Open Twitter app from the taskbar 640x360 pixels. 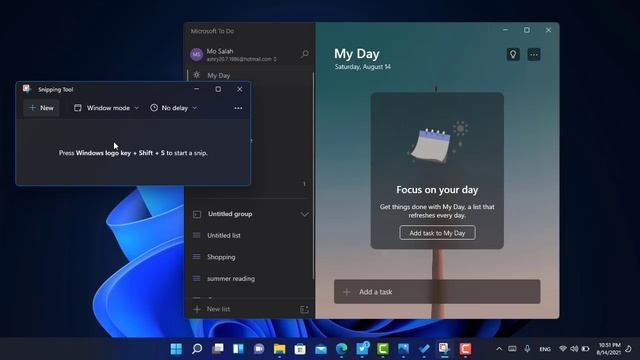click(x=362, y=349)
